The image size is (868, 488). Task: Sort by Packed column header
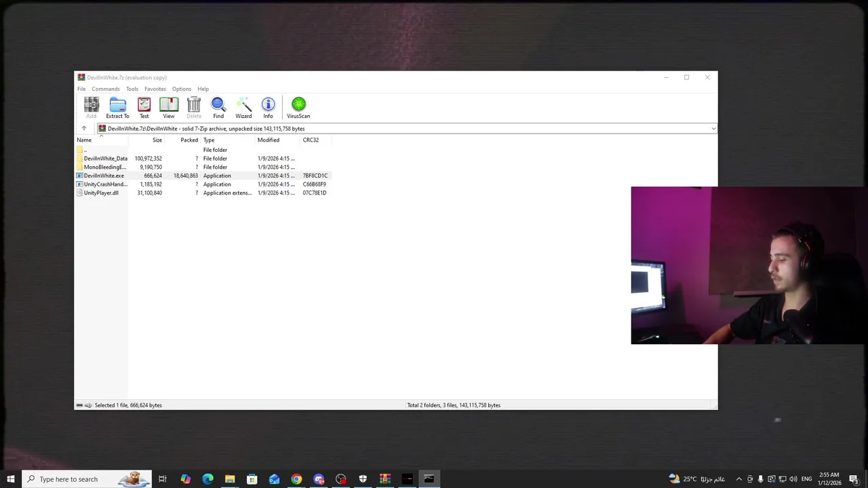[182, 140]
